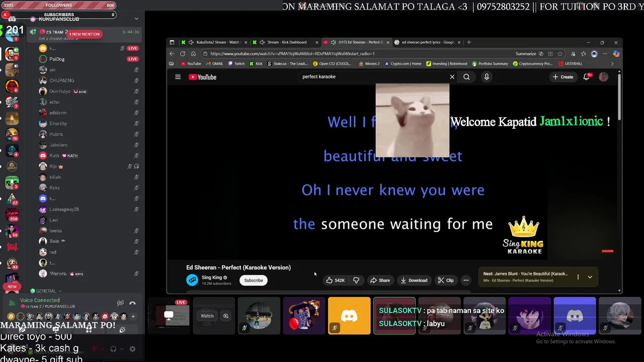Open the Kick bookmark
The width and height of the screenshot is (644, 362).
(x=256, y=64)
